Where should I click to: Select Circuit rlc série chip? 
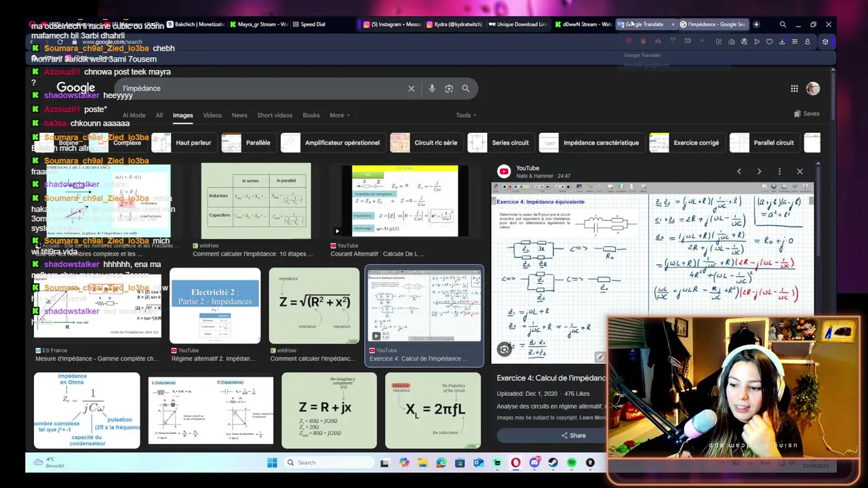426,143
